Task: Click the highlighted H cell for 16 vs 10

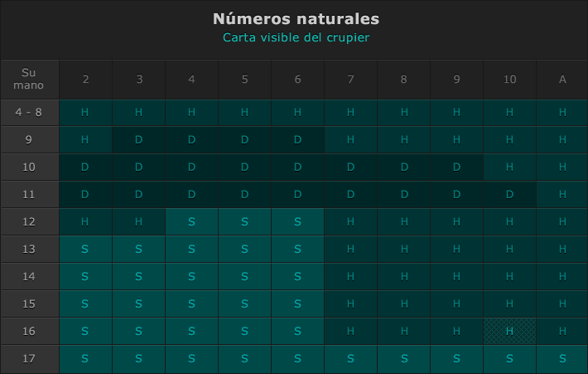Action: [x=510, y=332]
